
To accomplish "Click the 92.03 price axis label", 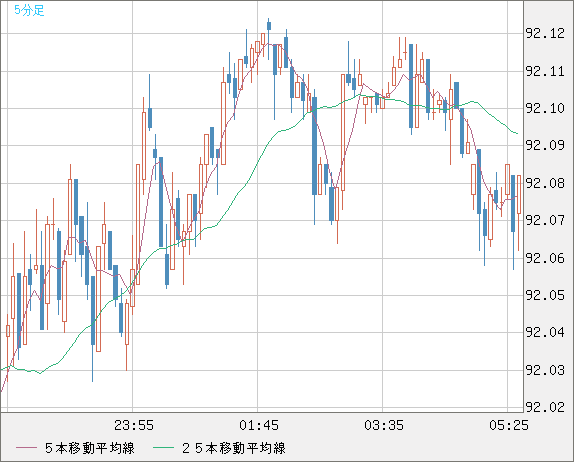I will pos(545,370).
